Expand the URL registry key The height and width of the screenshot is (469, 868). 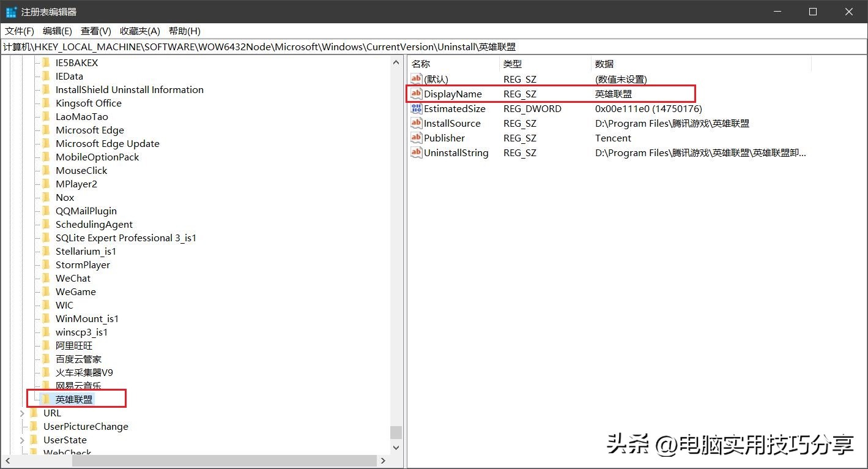(22, 413)
